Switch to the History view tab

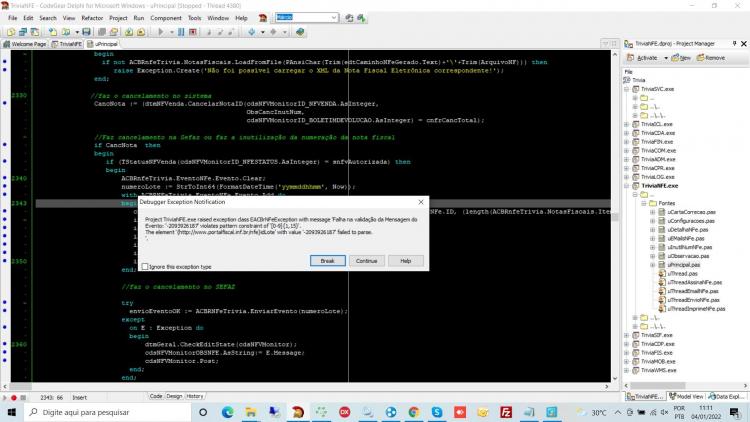[x=195, y=397]
